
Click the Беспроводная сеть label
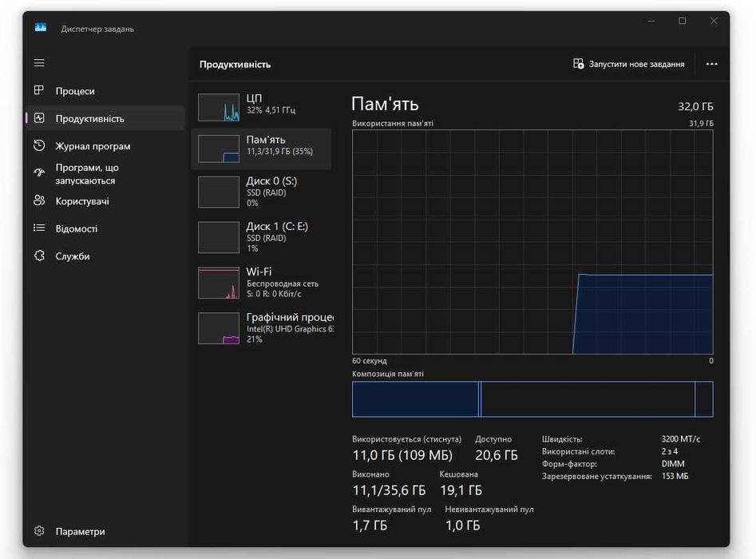coord(283,283)
